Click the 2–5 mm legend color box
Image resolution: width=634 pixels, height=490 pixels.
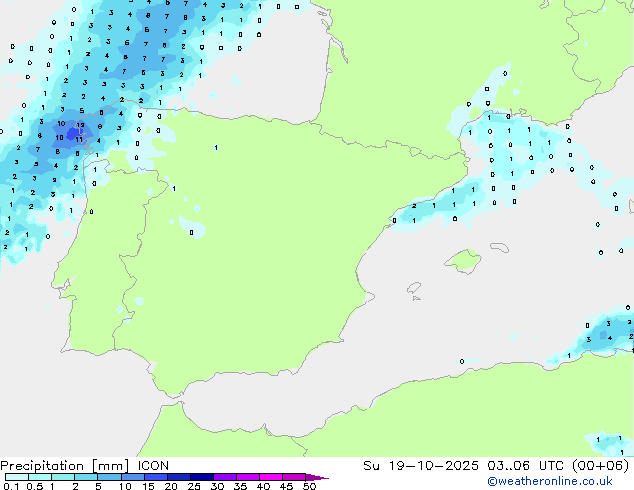tap(86, 477)
